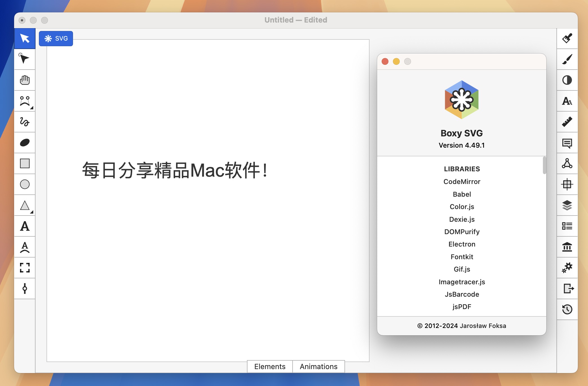Choose the Circle shape tool
Screen dimensions: 588x386
click(25, 184)
